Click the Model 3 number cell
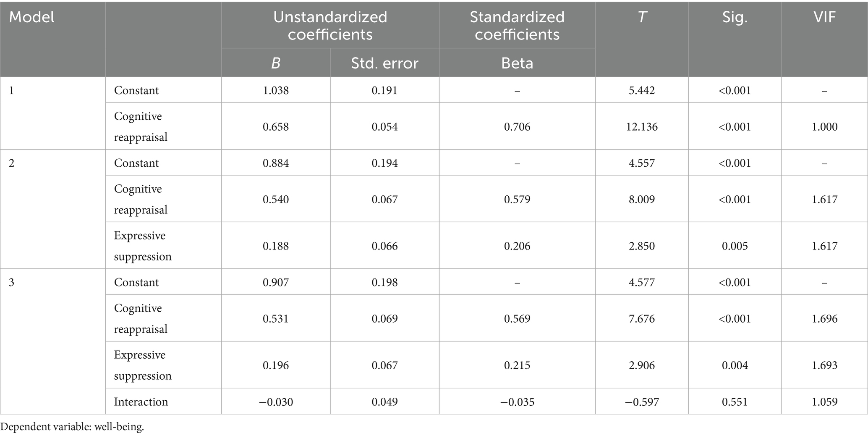Viewport: 868px width, 436px height. (12, 282)
